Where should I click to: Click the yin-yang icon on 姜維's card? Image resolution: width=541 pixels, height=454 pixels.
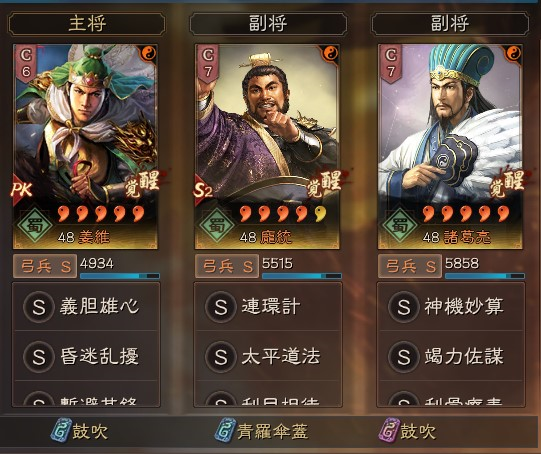pos(149,53)
